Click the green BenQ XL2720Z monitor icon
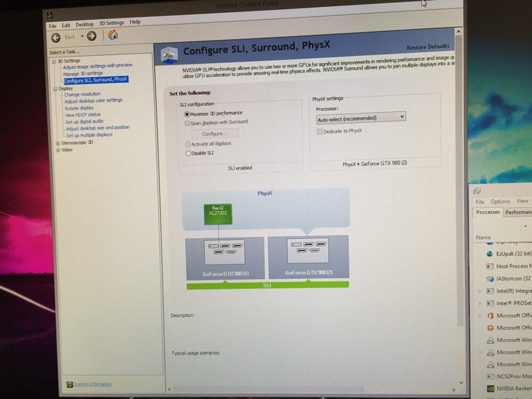This screenshot has height=399, width=532. (x=218, y=214)
